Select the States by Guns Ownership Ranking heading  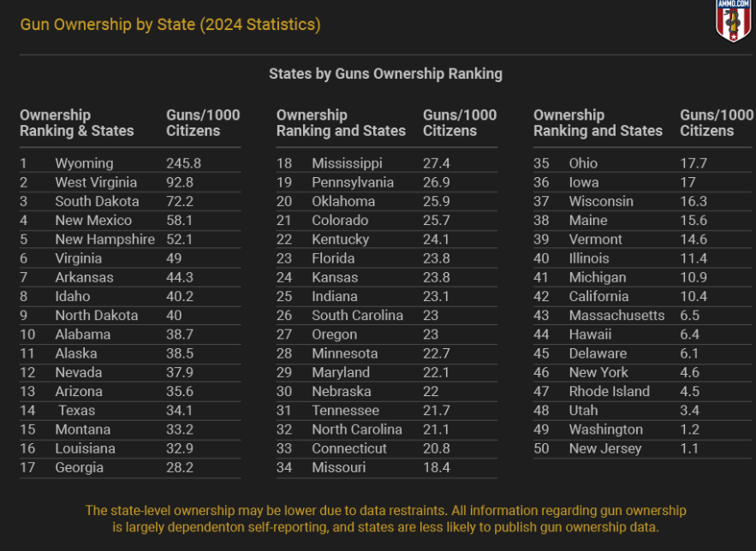385,74
